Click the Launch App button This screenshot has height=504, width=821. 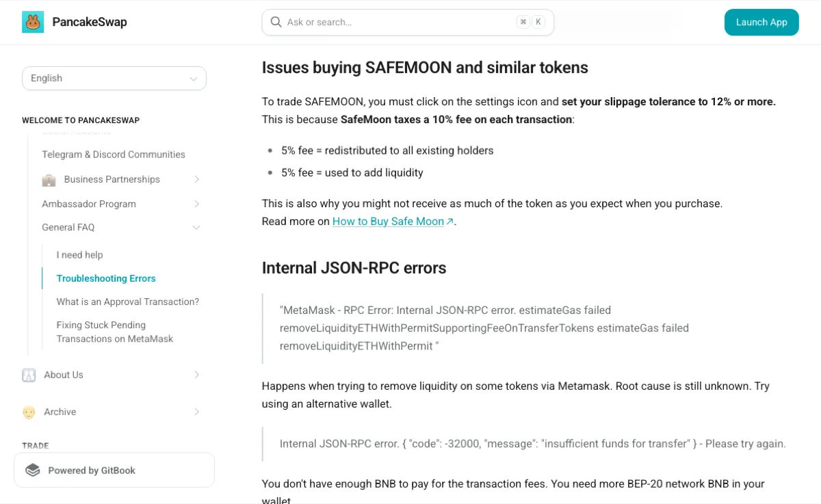(x=761, y=22)
